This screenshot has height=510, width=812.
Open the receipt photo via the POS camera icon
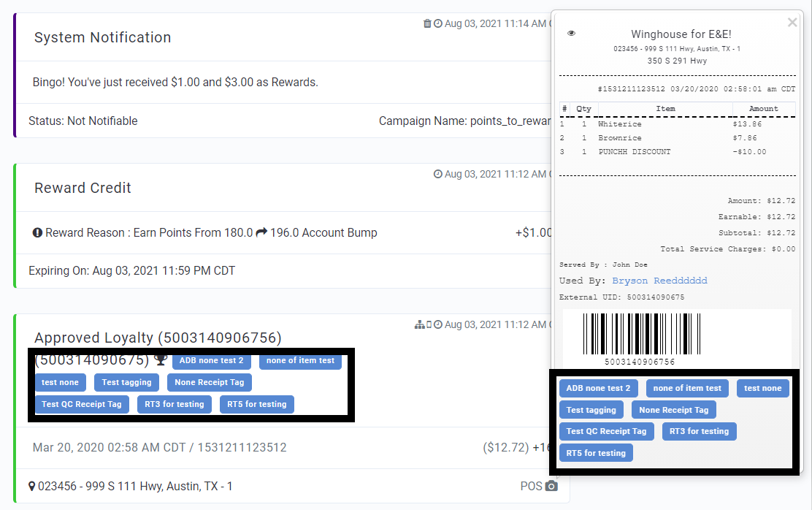pyautogui.click(x=551, y=486)
